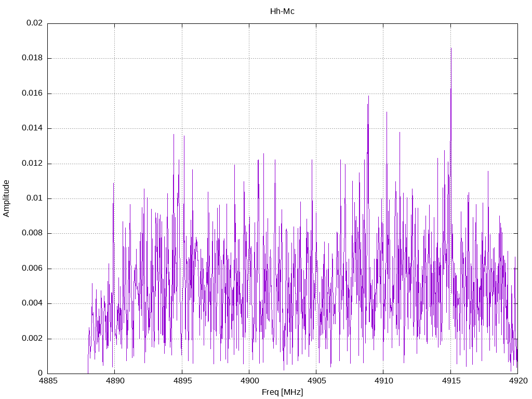532x399 pixels.
Task: Click the 4890 x-axis tick label
Action: 115,381
